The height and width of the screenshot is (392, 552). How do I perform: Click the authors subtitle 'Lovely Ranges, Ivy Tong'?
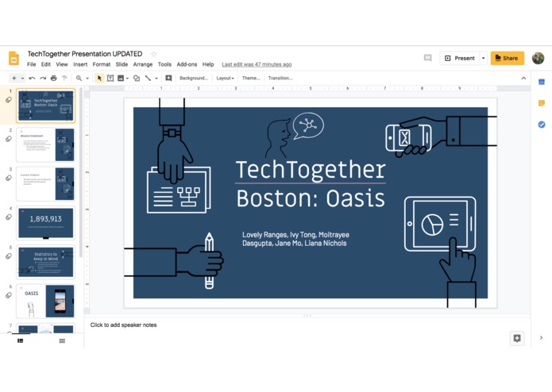point(295,239)
